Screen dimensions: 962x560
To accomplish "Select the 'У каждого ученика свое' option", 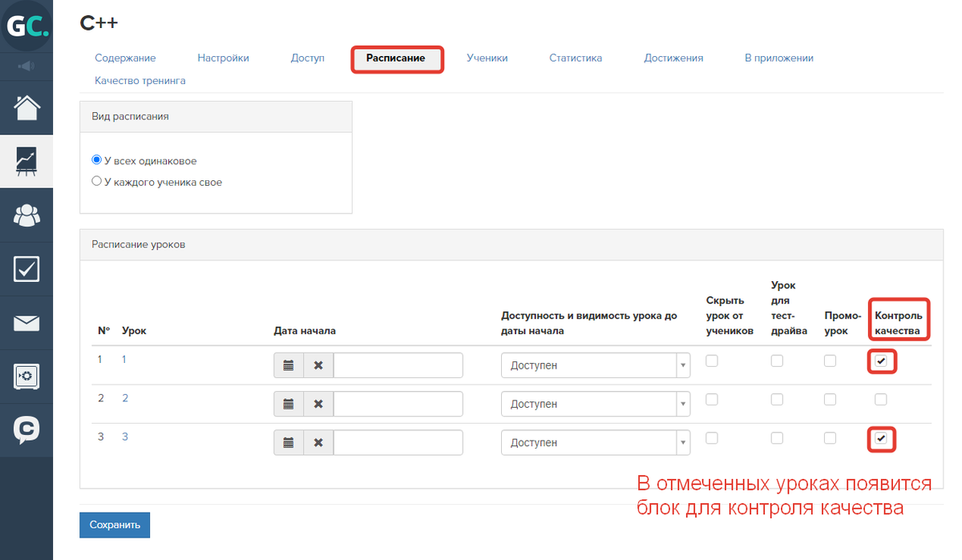I will (97, 181).
